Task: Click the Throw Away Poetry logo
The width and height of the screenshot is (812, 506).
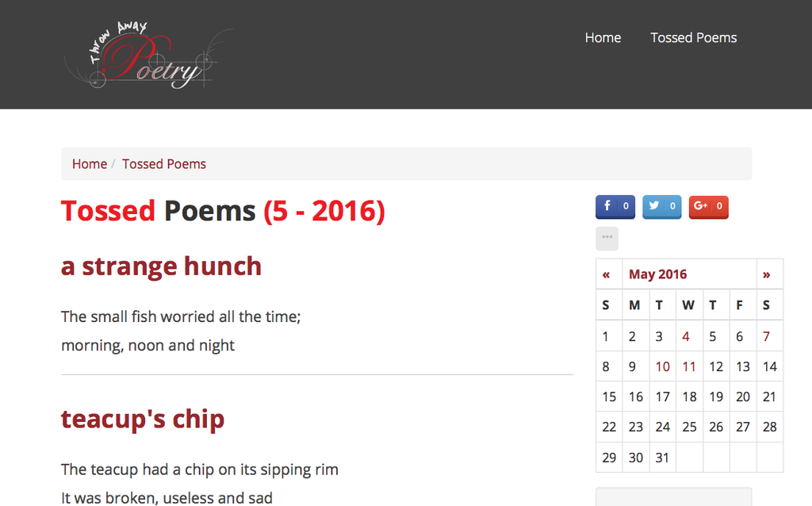Action: pyautogui.click(x=148, y=55)
